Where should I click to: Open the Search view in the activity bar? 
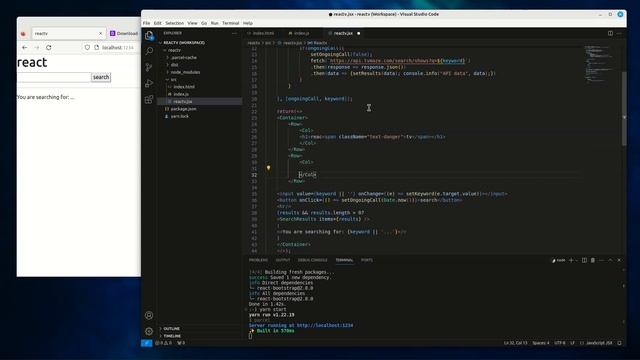point(149,51)
